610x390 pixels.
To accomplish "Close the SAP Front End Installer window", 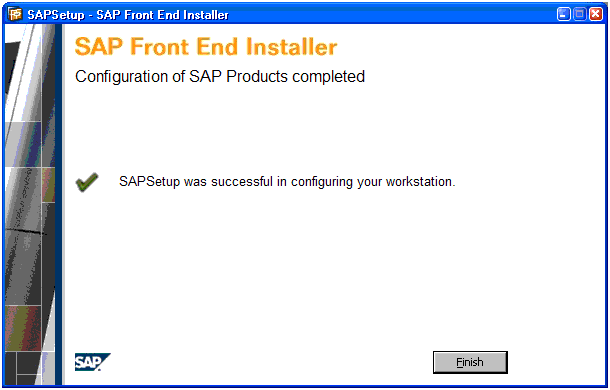I will (x=596, y=14).
